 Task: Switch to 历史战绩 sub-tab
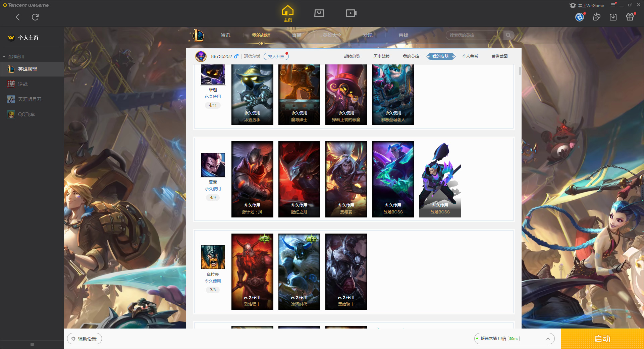381,56
